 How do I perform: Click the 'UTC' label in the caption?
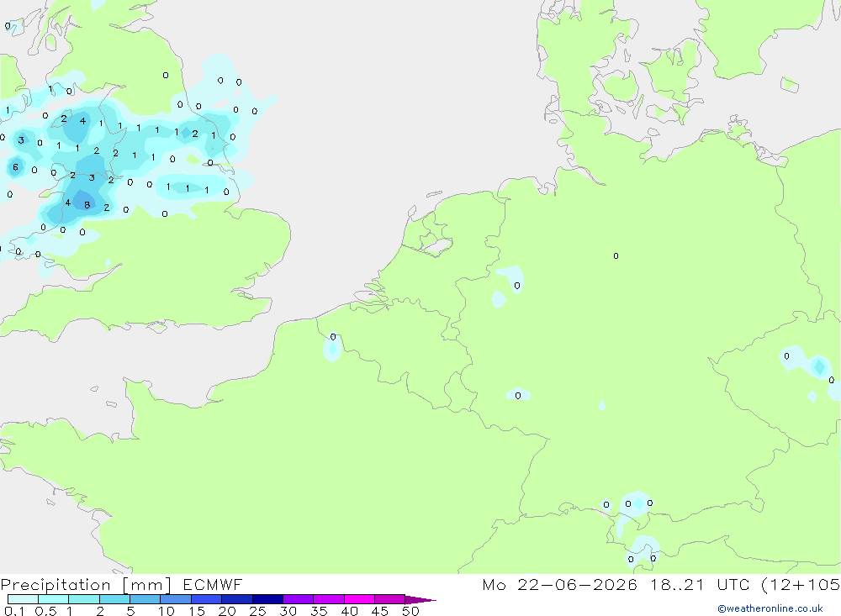click(x=733, y=584)
